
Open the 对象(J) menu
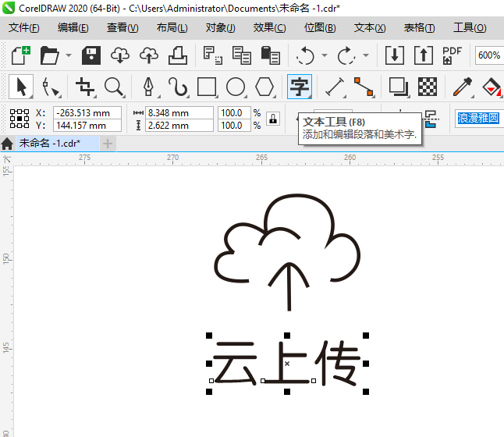click(221, 27)
